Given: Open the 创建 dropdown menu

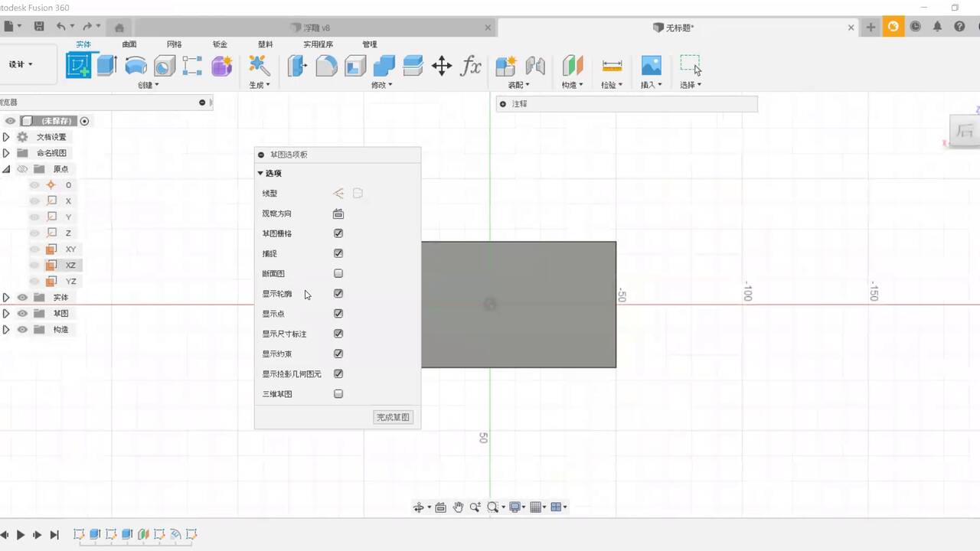Looking at the screenshot, I should (149, 85).
